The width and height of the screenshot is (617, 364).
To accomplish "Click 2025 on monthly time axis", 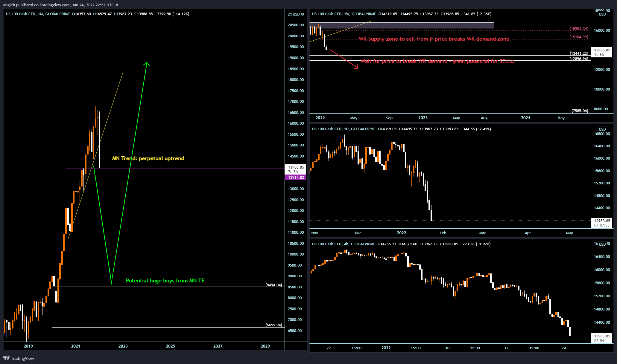I will [171, 346].
